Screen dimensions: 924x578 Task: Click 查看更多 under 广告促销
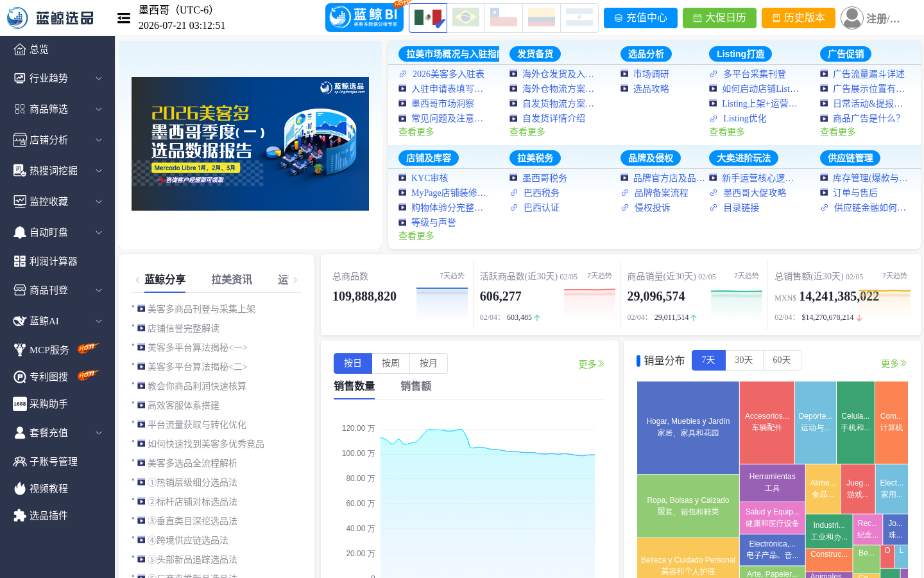[x=838, y=132]
